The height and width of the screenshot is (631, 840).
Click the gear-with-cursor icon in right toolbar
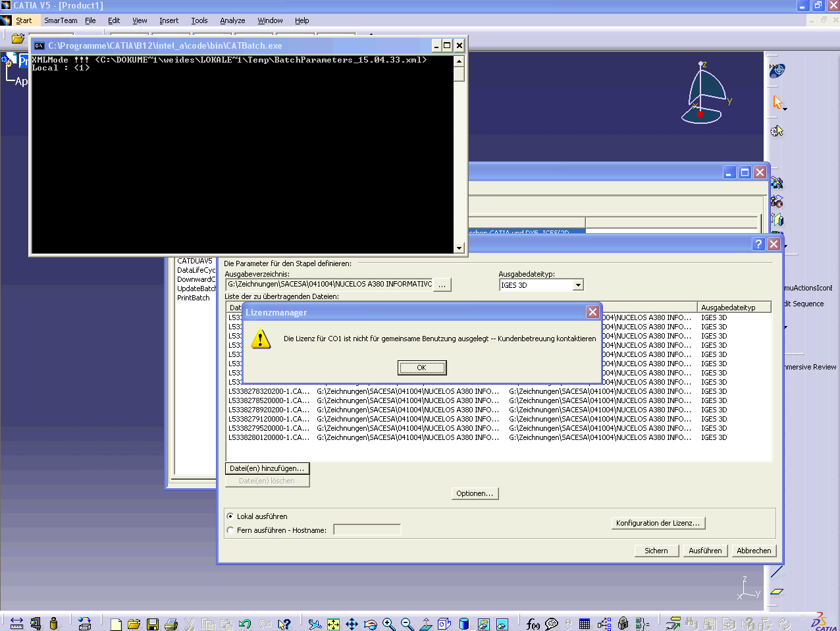777,131
